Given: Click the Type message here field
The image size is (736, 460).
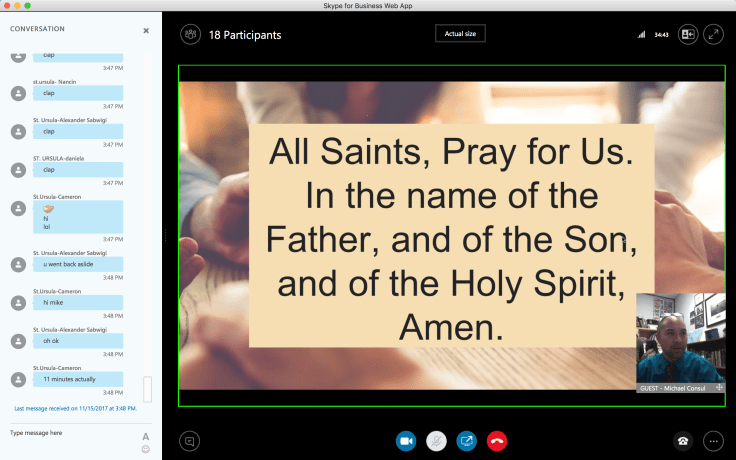Looking at the screenshot, I should pos(73,433).
